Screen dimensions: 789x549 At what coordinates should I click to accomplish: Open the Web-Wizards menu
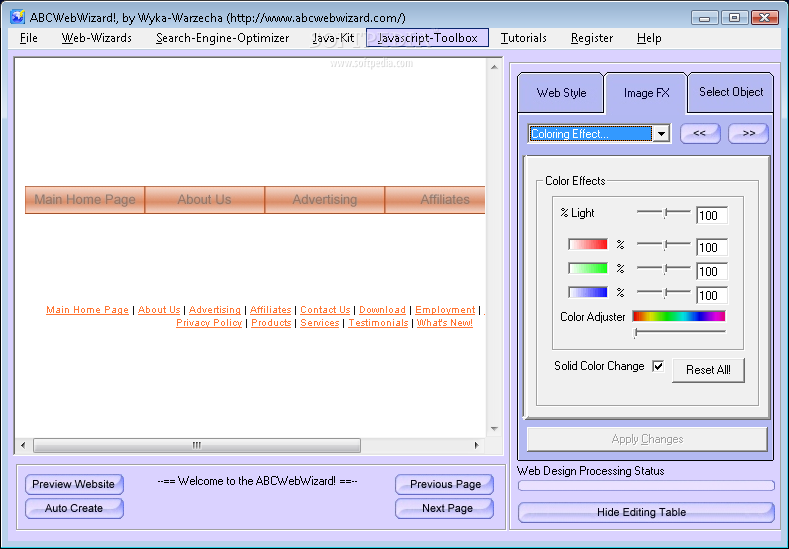click(97, 38)
